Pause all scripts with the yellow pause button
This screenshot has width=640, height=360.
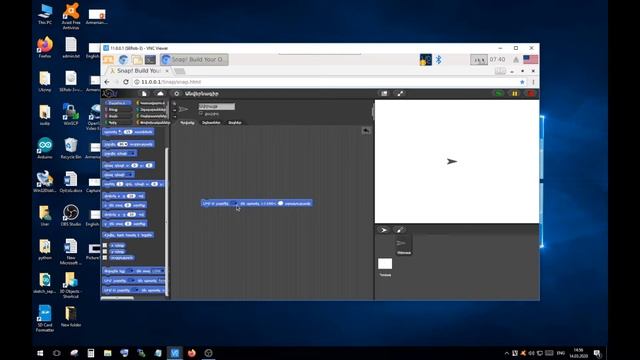[x=515, y=93]
